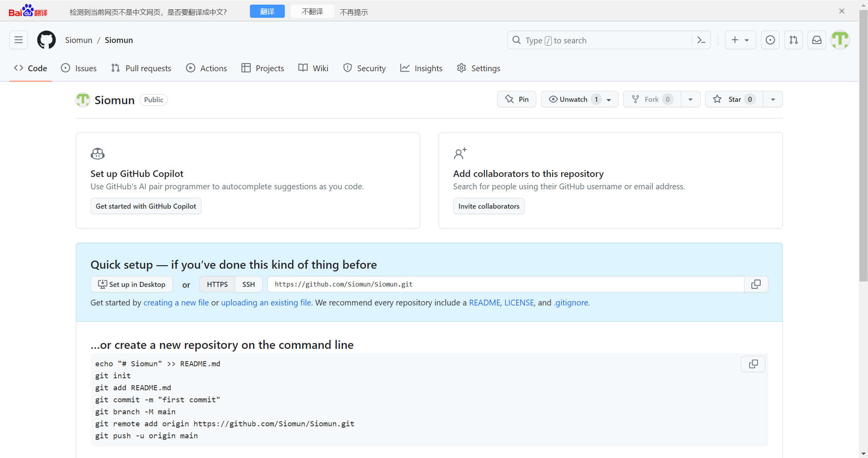The image size is (868, 458).
Task: Click the page vertical scrollbar
Action: click(x=863, y=147)
